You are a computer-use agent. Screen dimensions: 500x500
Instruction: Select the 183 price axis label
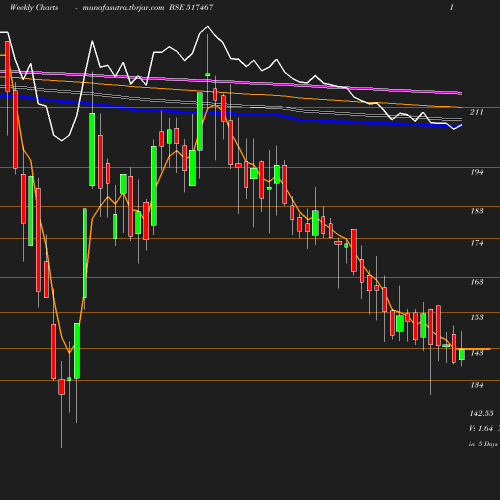coord(477,211)
